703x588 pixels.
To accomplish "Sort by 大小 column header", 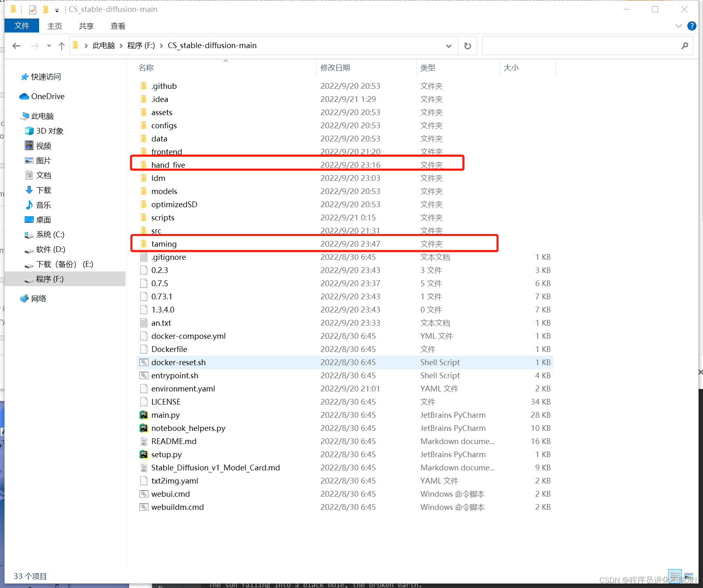I will pyautogui.click(x=511, y=67).
